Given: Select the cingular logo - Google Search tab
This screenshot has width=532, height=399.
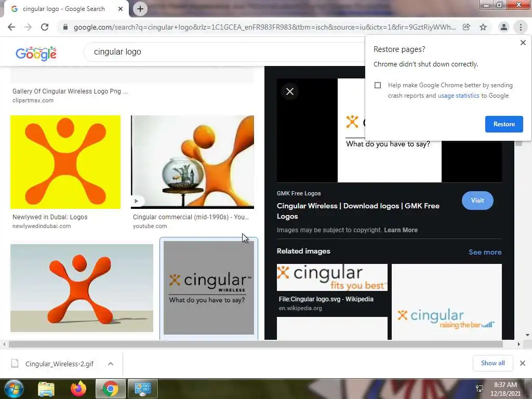Looking at the screenshot, I should (x=63, y=9).
